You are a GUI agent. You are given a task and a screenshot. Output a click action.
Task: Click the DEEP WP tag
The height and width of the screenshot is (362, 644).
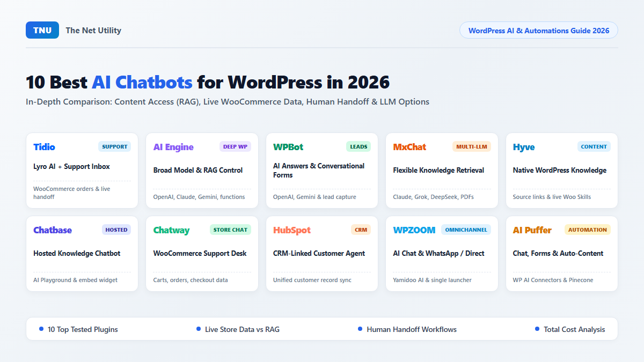tap(235, 146)
